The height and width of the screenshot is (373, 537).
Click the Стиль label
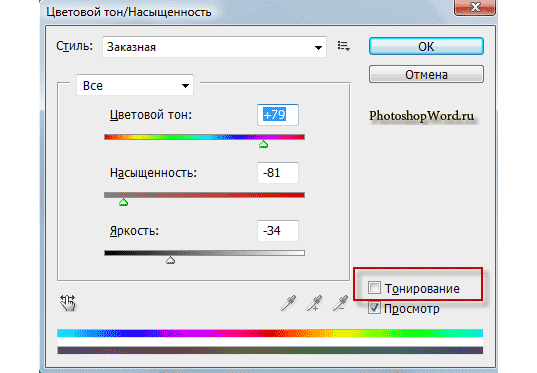[x=74, y=46]
